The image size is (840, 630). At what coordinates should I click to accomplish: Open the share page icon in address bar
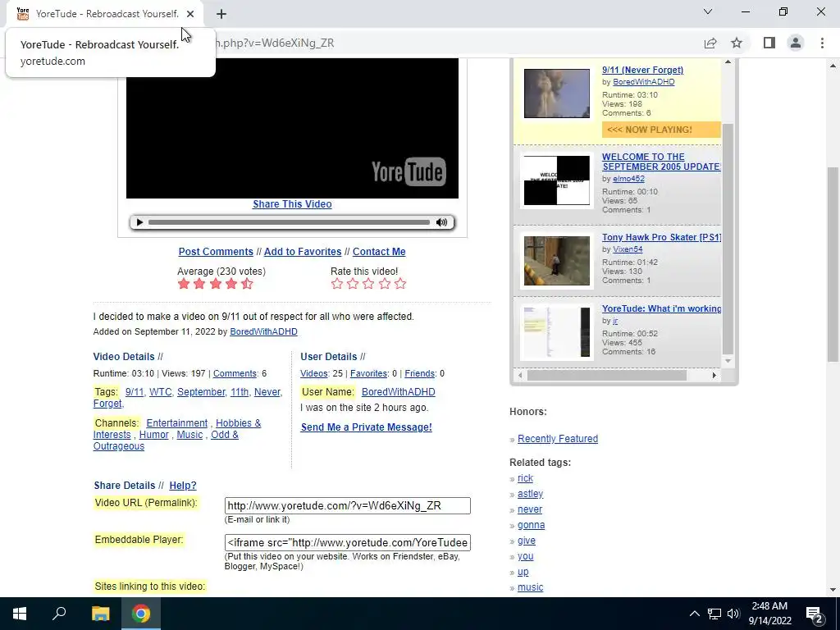point(710,43)
